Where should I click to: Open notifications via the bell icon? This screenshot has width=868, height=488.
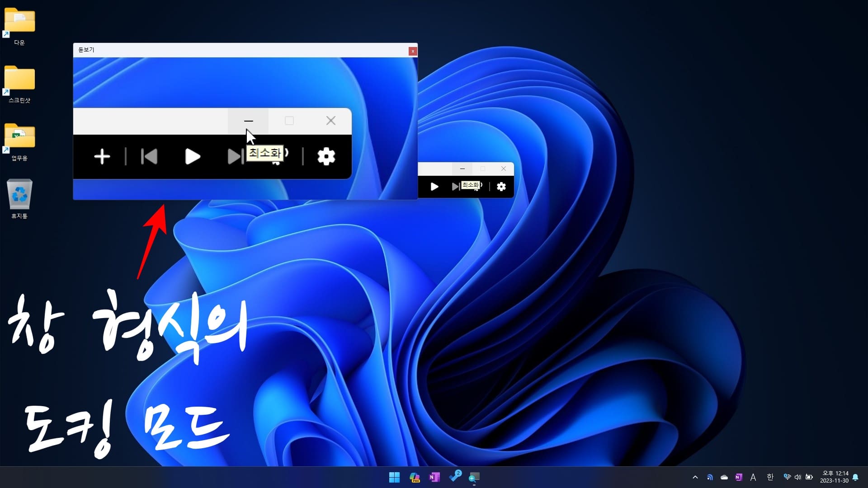coord(855,477)
